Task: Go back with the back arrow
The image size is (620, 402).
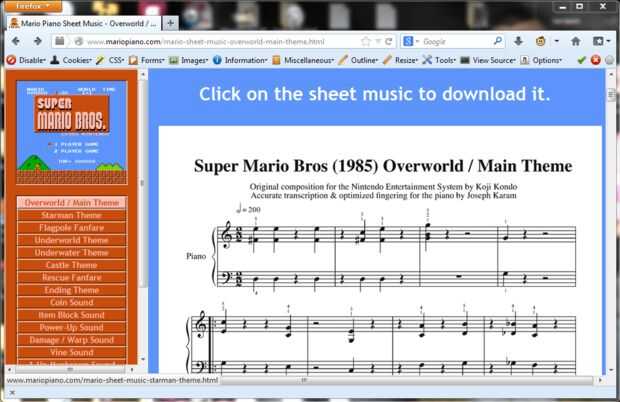Action: [x=16, y=41]
